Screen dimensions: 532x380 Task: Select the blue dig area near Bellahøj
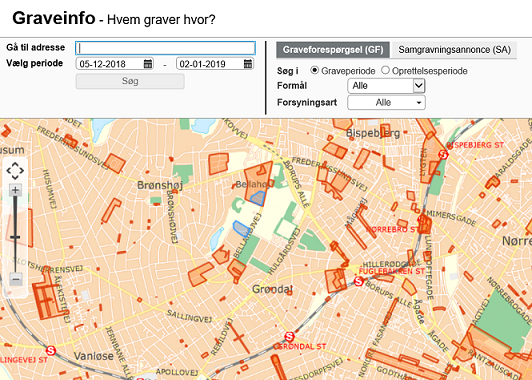point(258,198)
